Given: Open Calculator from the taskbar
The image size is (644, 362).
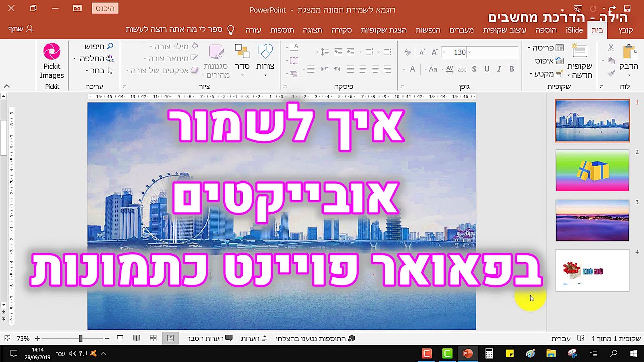Looking at the screenshot, I should [489, 353].
